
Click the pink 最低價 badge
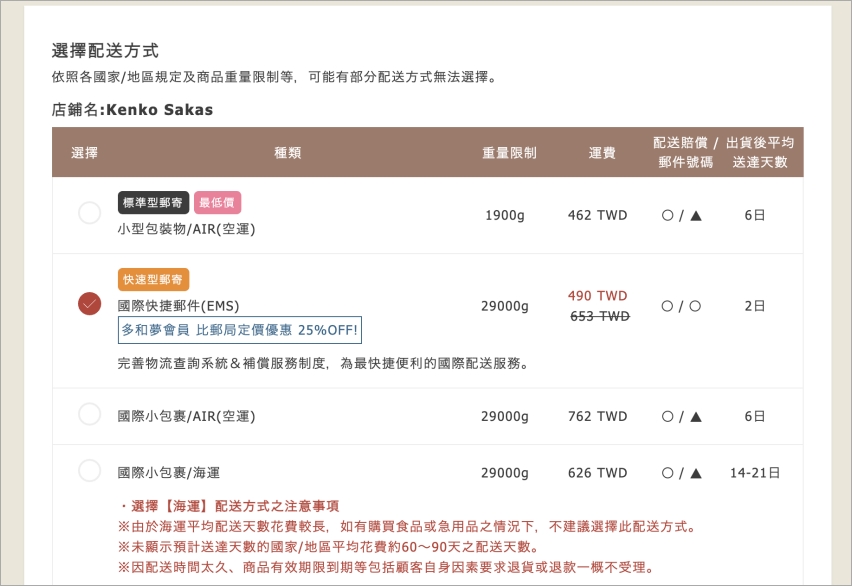(217, 203)
